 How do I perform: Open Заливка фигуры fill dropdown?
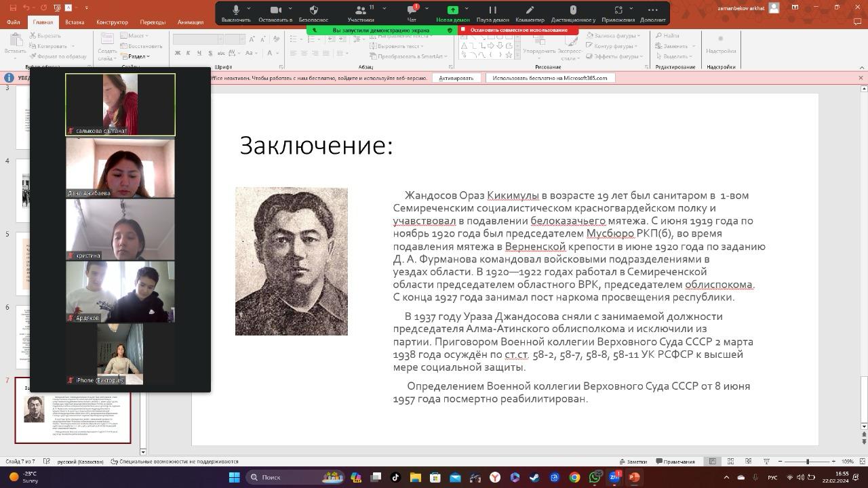(613, 36)
